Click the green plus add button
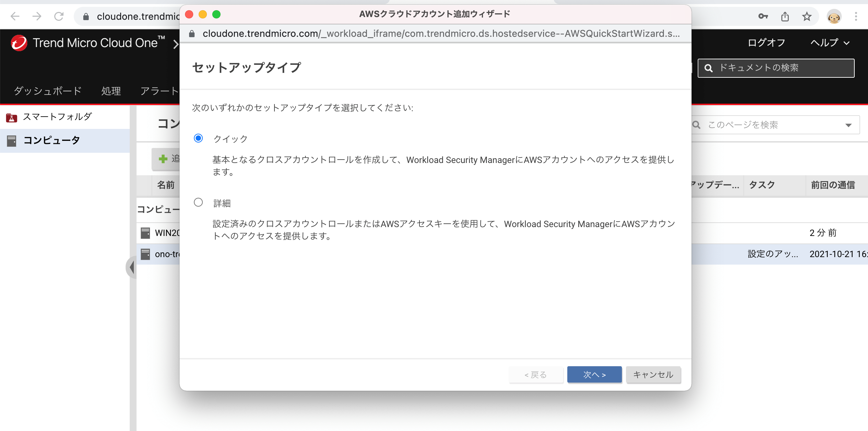This screenshot has height=431, width=868. point(166,159)
